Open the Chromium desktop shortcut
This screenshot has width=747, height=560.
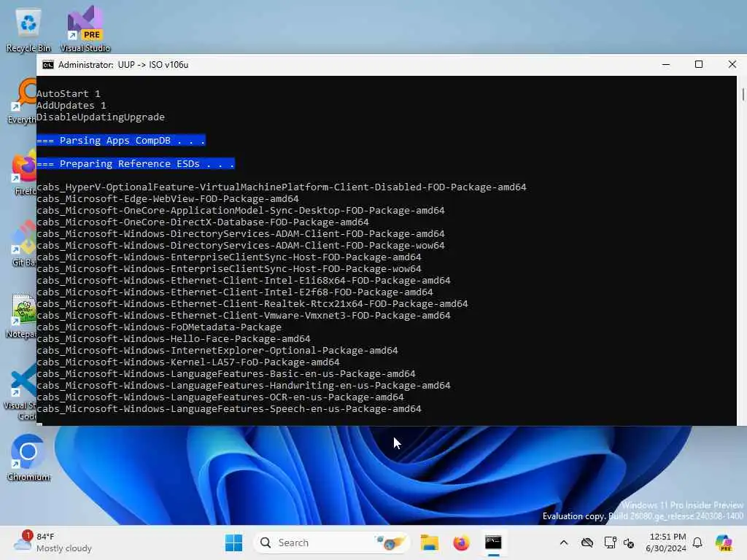click(28, 458)
